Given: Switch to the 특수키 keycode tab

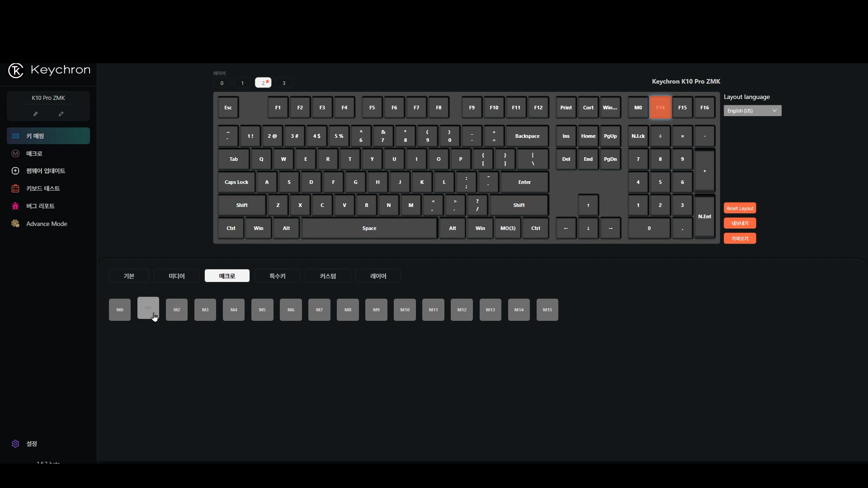Looking at the screenshot, I should pos(278,276).
